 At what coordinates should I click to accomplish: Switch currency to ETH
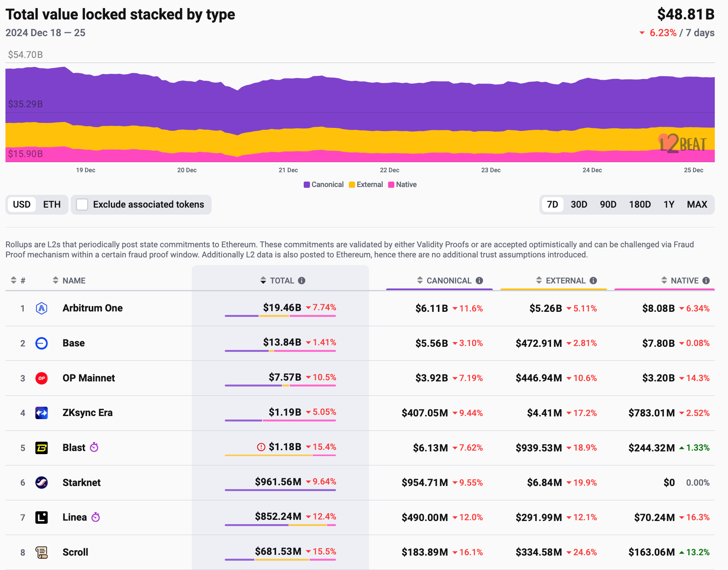point(52,205)
